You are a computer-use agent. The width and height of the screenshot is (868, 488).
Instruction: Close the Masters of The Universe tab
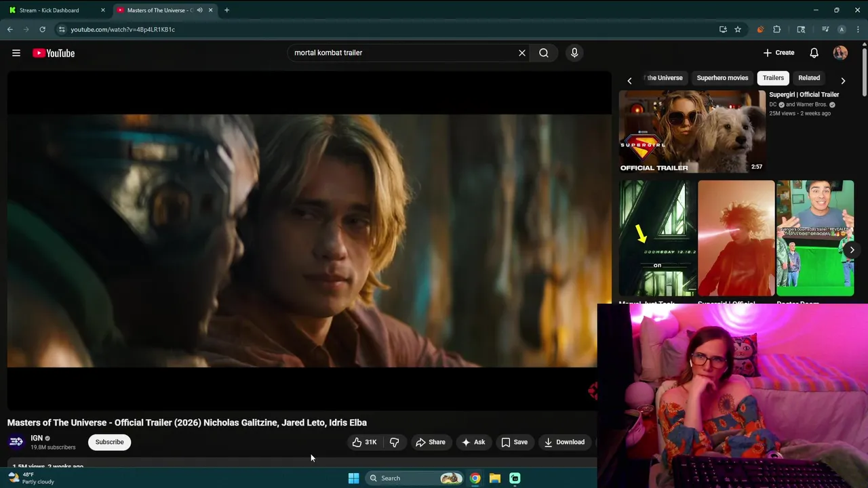210,10
